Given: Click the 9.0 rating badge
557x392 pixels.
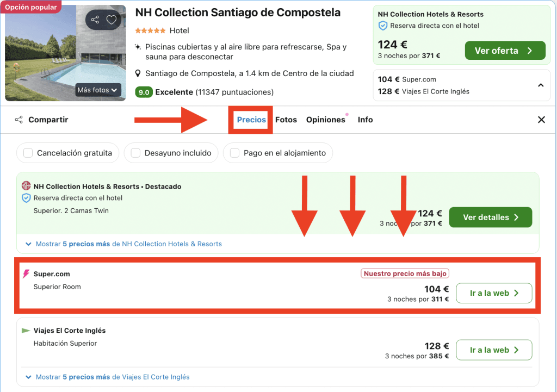Looking at the screenshot, I should coord(144,92).
